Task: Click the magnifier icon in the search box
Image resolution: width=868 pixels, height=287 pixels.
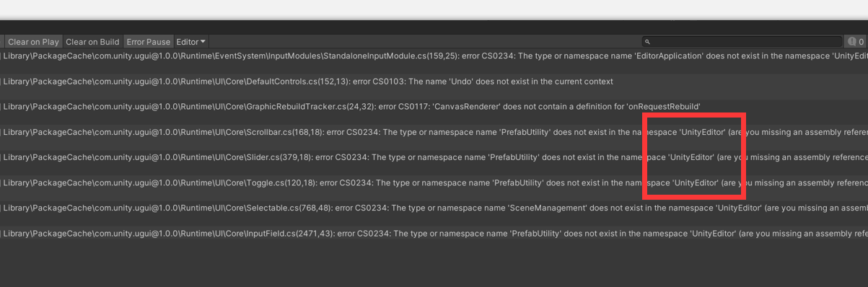Action: click(x=648, y=43)
